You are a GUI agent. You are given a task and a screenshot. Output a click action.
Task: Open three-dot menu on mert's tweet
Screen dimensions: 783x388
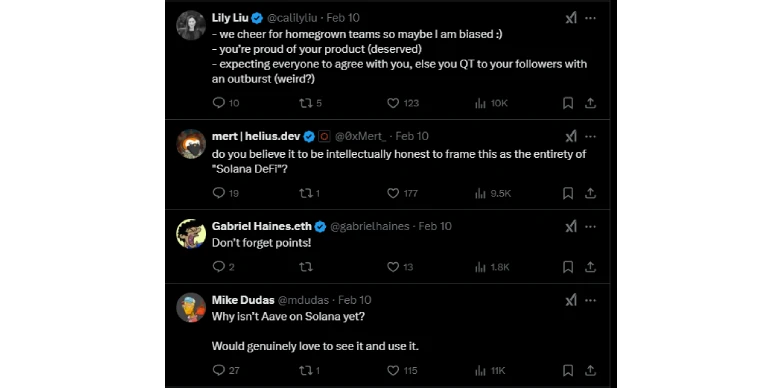point(590,136)
